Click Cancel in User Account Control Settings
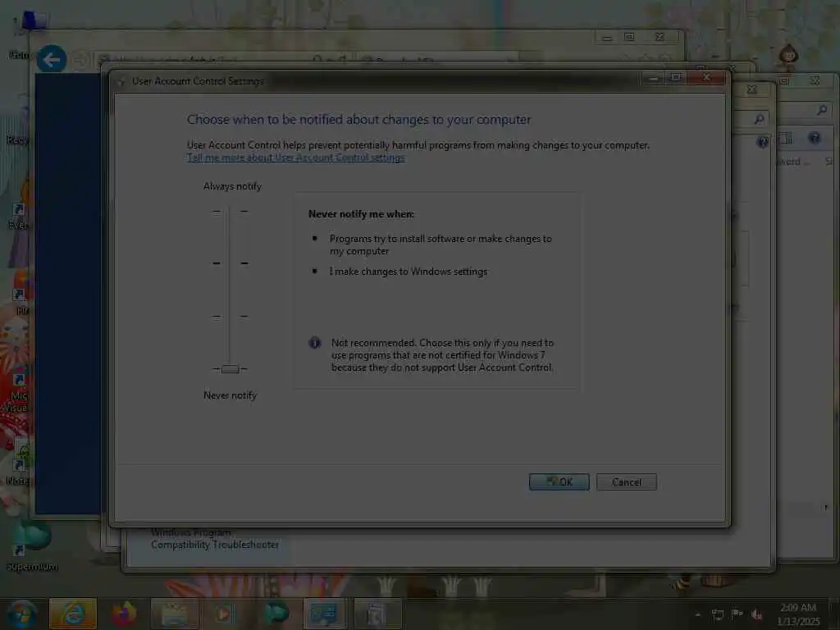 (x=626, y=482)
